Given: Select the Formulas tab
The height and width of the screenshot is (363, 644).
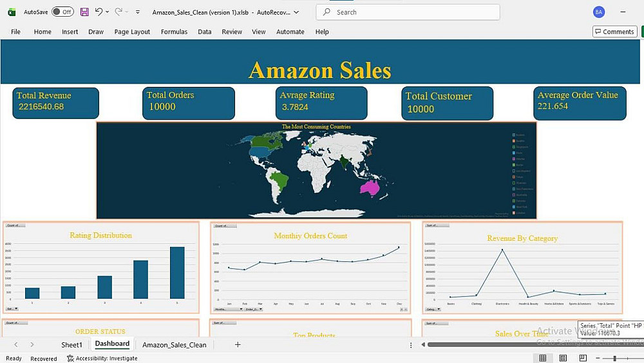Looking at the screenshot, I should click(x=174, y=32).
